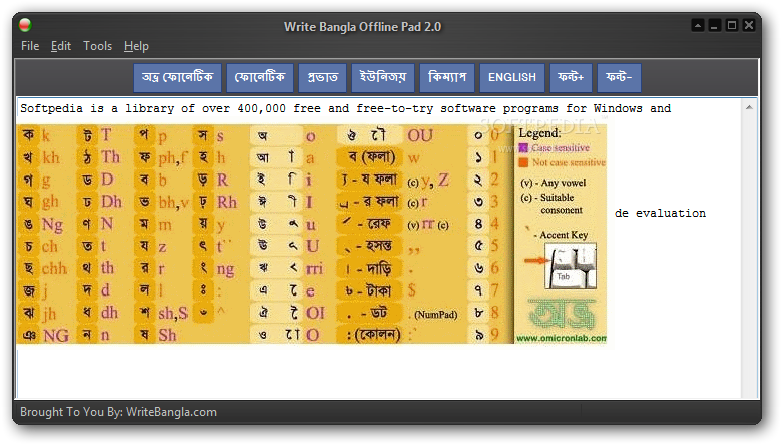The image size is (782, 445).
Task: Decrease font size with ফন্ট- button
Action: (x=619, y=77)
